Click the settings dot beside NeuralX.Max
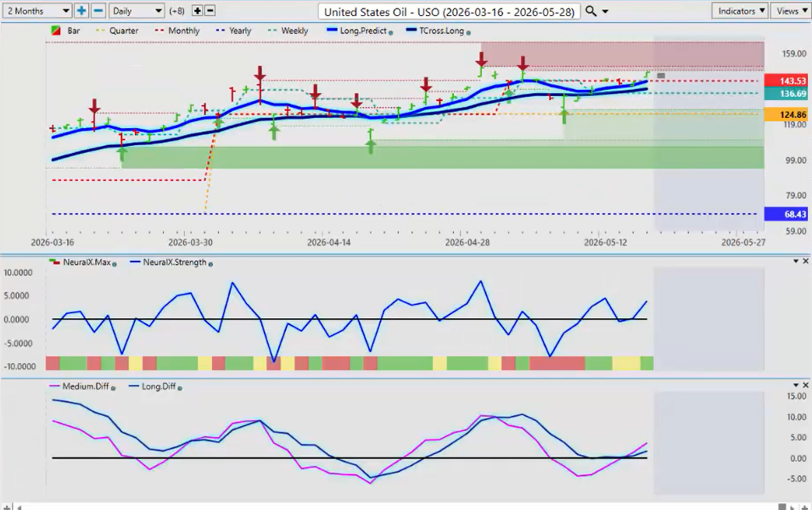Viewport: 812px width, 510px height. click(x=115, y=264)
